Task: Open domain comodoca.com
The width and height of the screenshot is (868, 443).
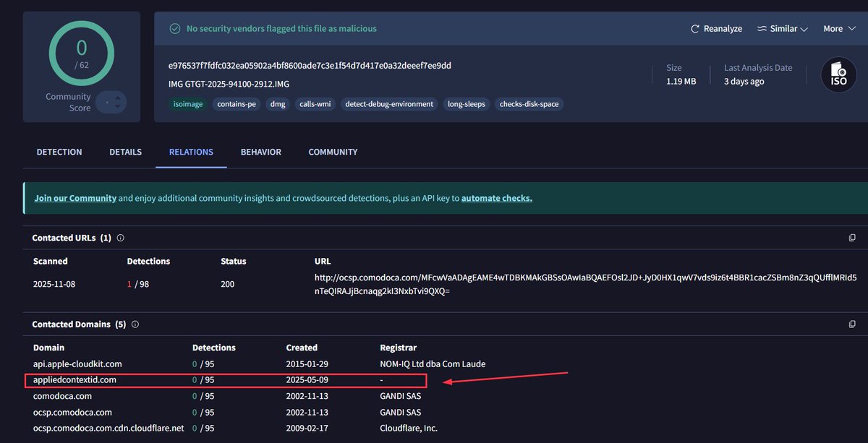Action: click(x=62, y=396)
